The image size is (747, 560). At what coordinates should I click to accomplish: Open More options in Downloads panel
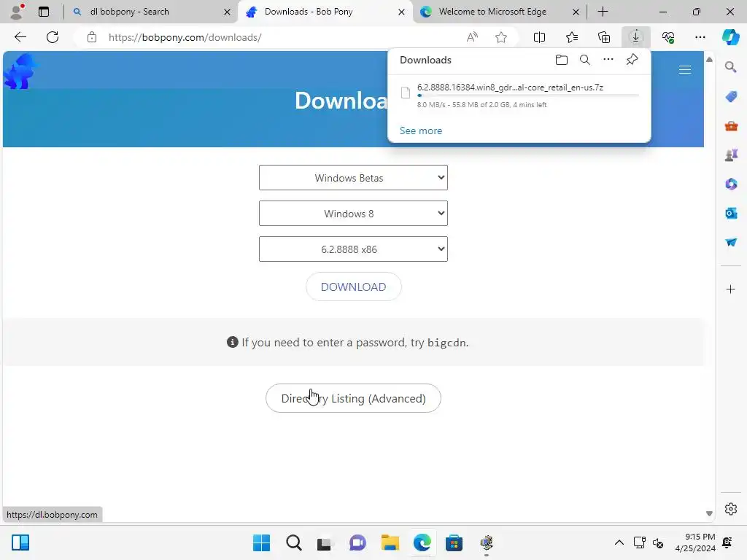608,60
